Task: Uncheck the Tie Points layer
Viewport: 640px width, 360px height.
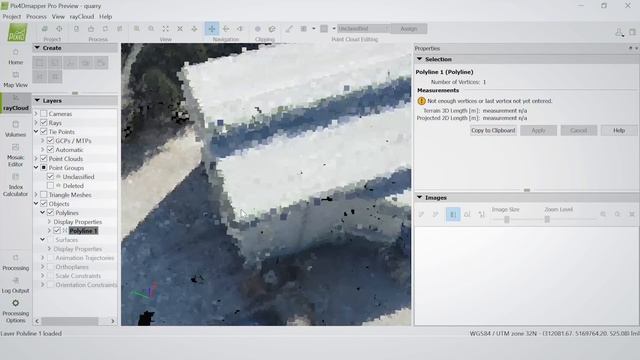Action: coord(44,131)
